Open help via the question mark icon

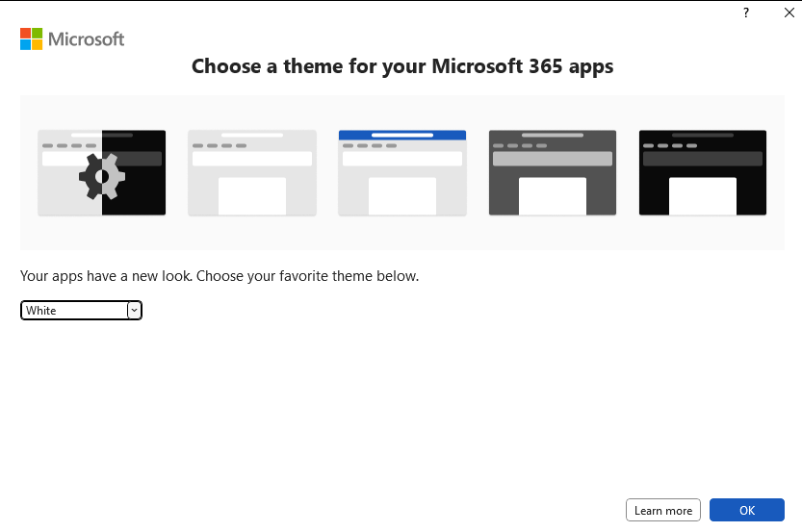(746, 13)
